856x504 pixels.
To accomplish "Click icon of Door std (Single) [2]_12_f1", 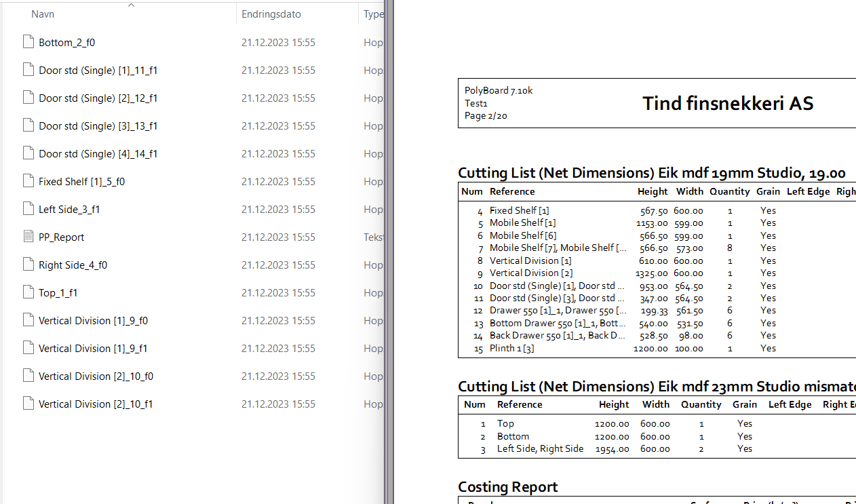I will 28,98.
